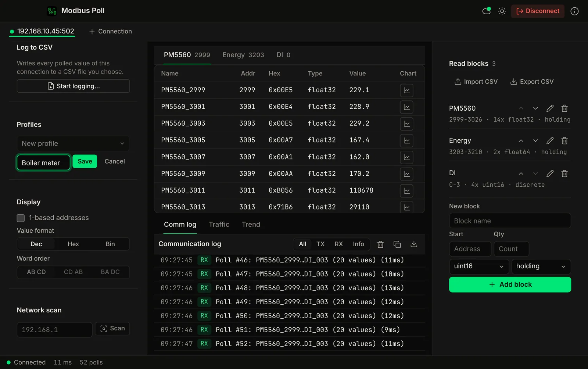This screenshot has height=369, width=588.
Task: Open chart for PM5560_3011 row
Action: (x=406, y=191)
